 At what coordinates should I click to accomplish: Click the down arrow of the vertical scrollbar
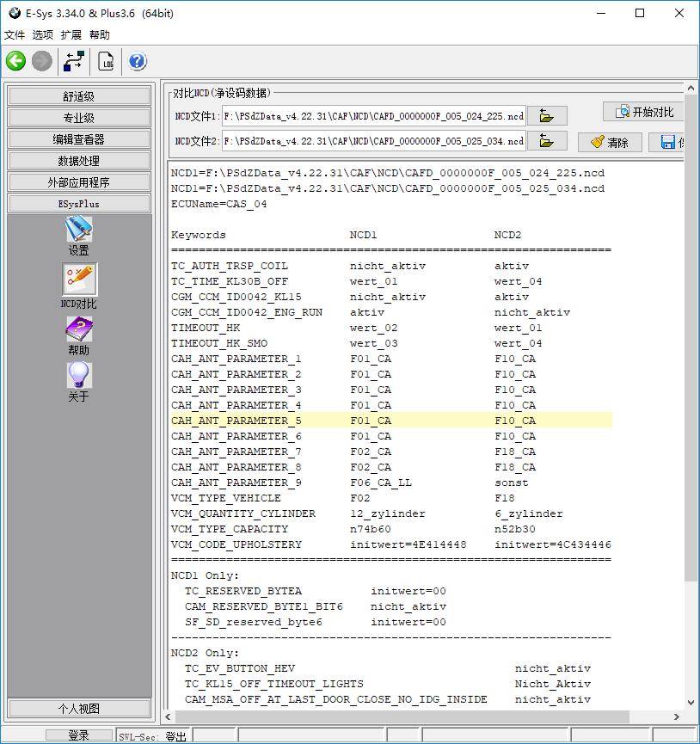(x=691, y=702)
